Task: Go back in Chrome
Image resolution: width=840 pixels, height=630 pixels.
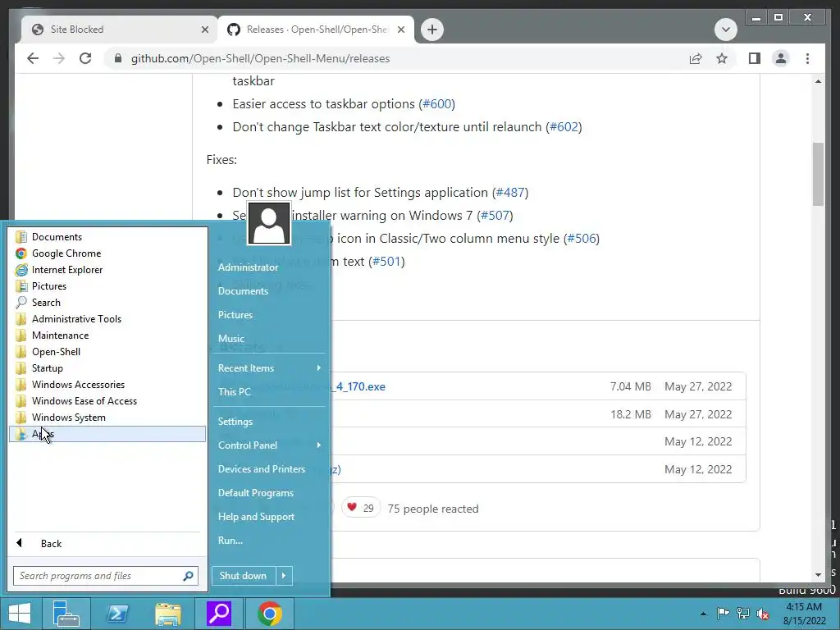Action: (33, 58)
